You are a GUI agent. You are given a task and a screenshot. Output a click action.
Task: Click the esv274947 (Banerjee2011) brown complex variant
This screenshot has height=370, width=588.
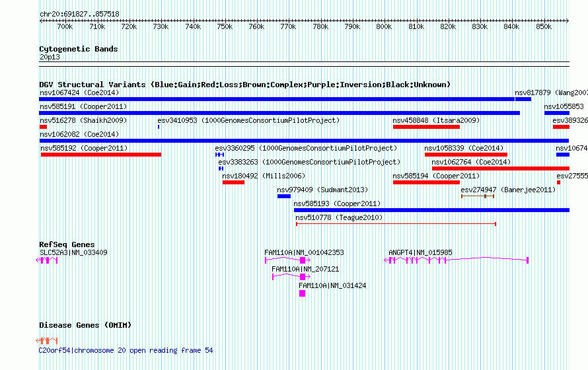click(x=478, y=196)
